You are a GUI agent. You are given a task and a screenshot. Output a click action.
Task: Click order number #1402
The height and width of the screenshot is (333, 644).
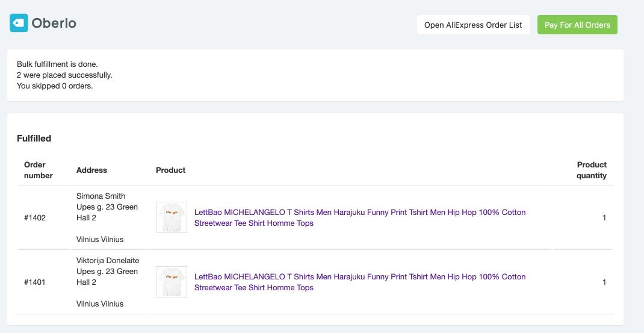(35, 217)
